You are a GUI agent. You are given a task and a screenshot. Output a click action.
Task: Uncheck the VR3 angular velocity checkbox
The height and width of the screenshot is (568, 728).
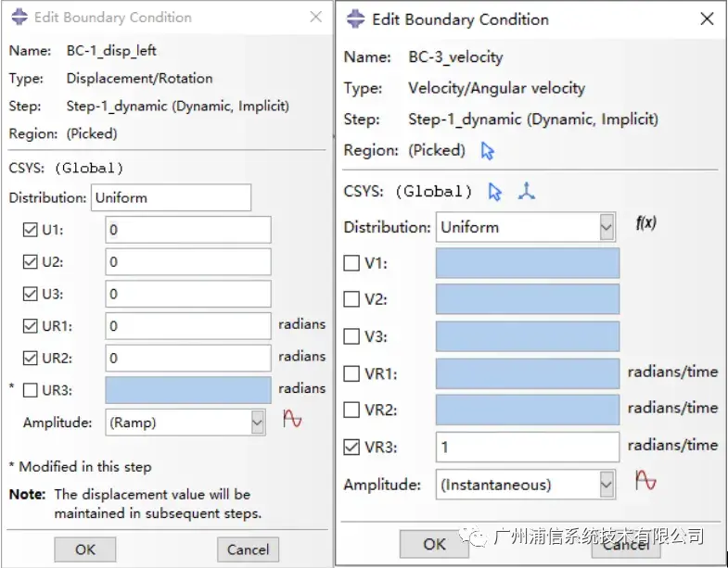click(351, 448)
